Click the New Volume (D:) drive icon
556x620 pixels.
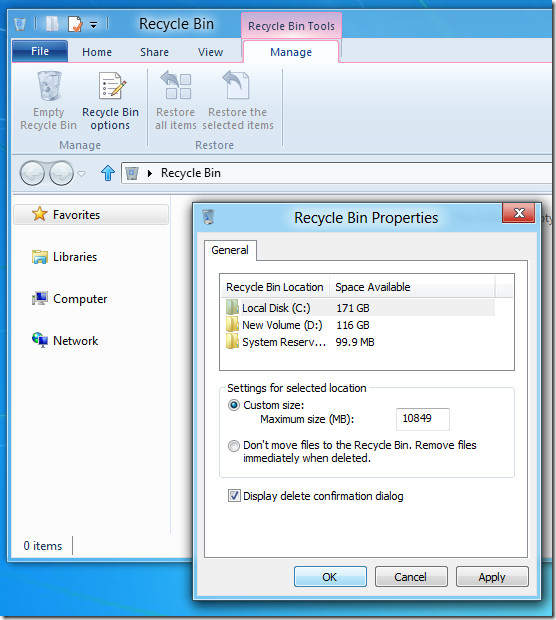(232, 325)
